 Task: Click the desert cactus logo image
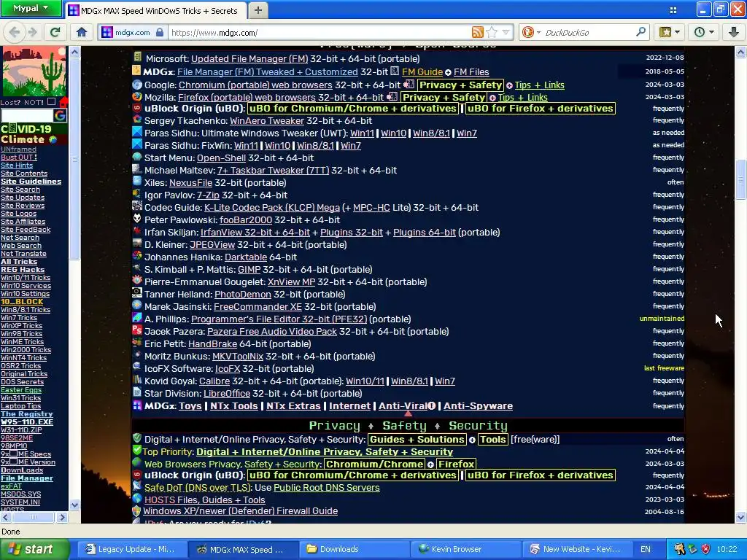click(x=34, y=71)
